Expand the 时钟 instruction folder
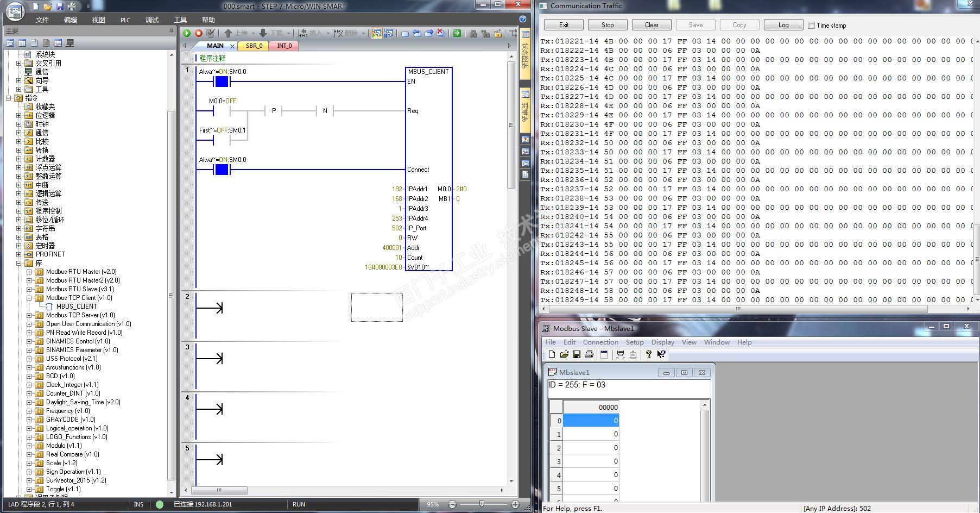The height and width of the screenshot is (513, 980). pos(19,124)
